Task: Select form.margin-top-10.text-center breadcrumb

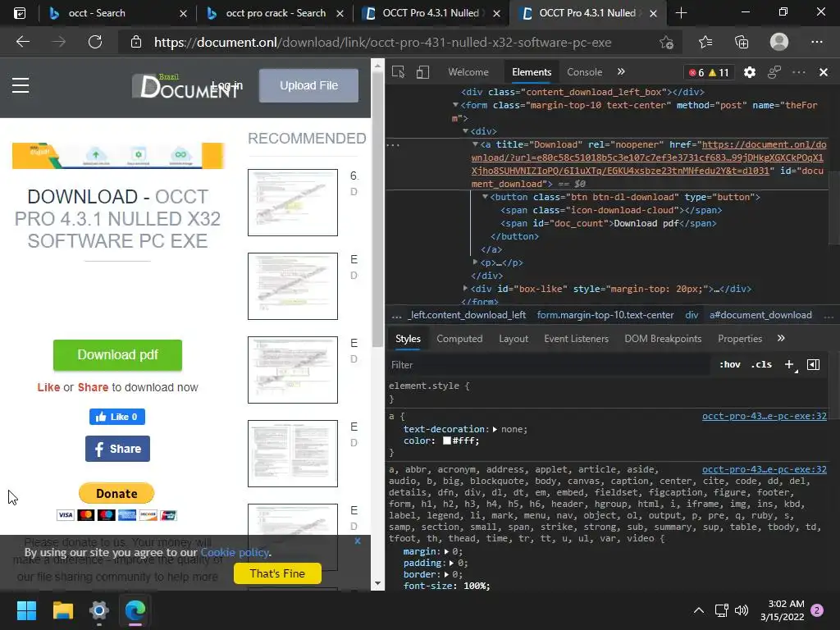Action: pos(605,315)
